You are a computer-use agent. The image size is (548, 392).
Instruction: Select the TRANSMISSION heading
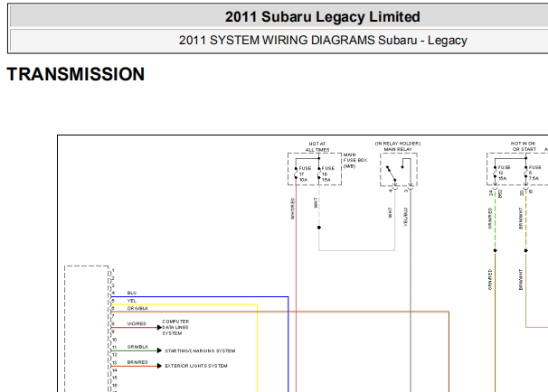[75, 74]
